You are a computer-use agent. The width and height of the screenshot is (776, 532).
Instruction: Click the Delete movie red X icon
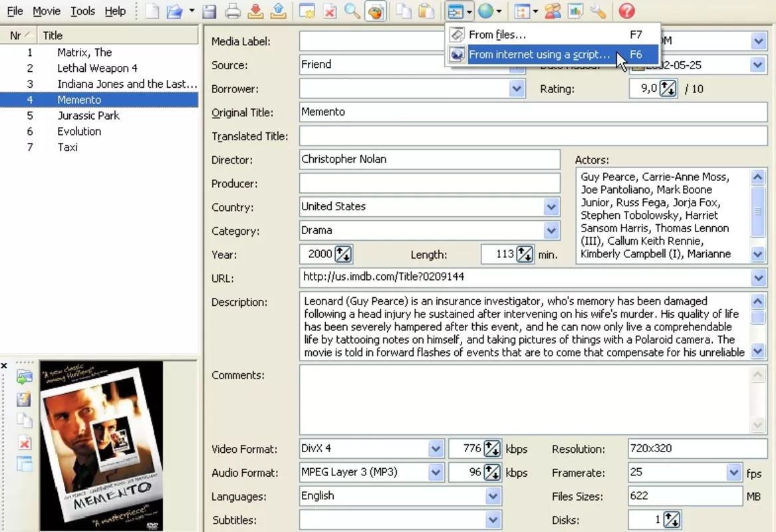click(x=330, y=11)
